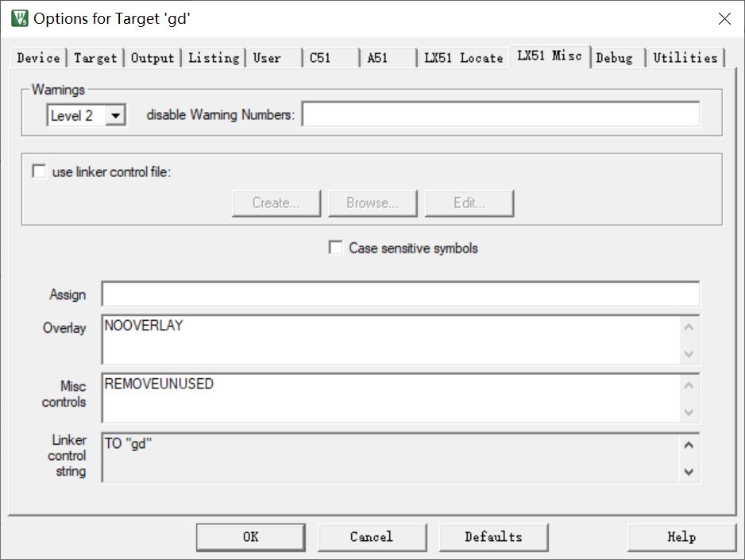This screenshot has width=745, height=560.
Task: Select the Listing tab
Action: [x=214, y=58]
